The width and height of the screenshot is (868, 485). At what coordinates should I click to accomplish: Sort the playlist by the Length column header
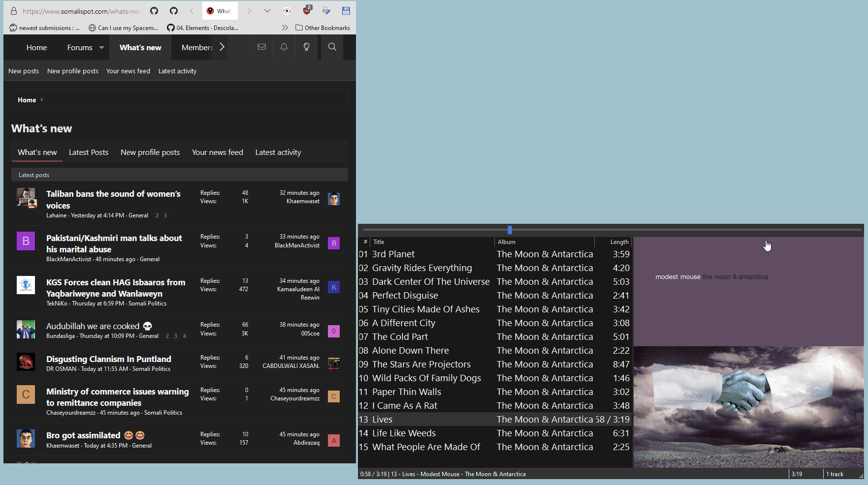click(x=613, y=242)
